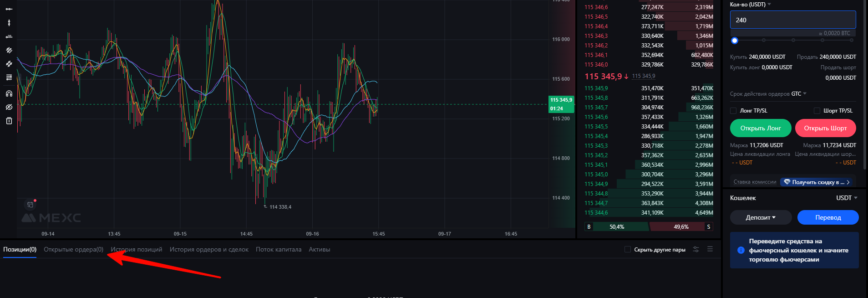This screenshot has height=298, width=868.
Task: Select bid price row 115 344,6
Action: (649, 212)
